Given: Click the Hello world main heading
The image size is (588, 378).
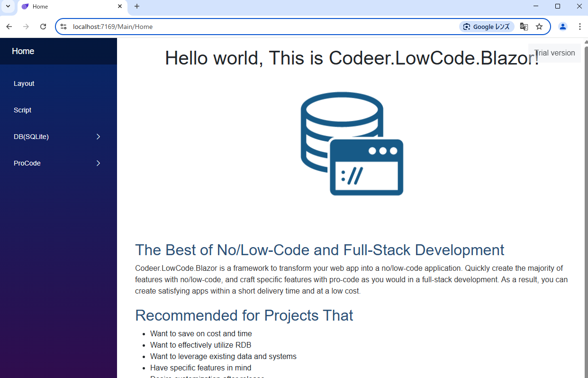Looking at the screenshot, I should point(352,58).
